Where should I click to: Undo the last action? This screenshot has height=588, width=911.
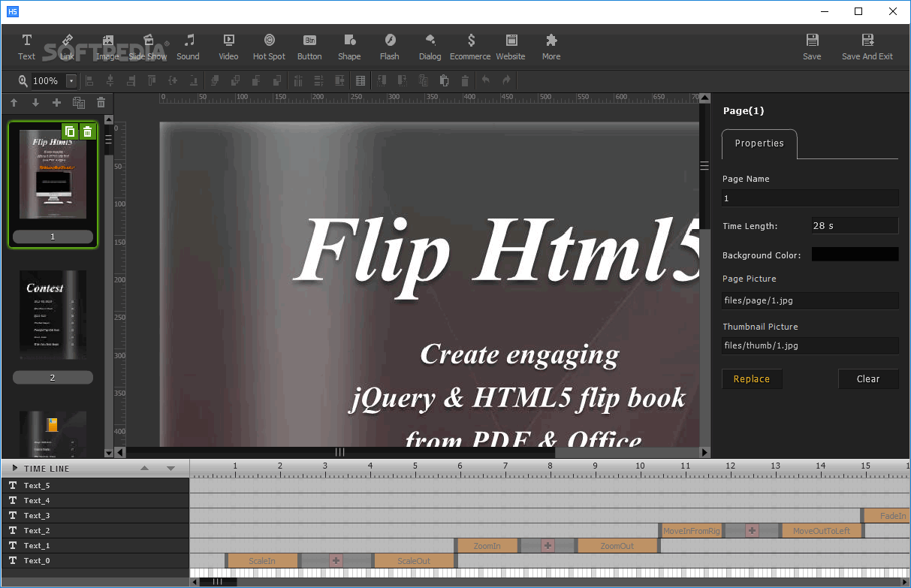pyautogui.click(x=486, y=80)
